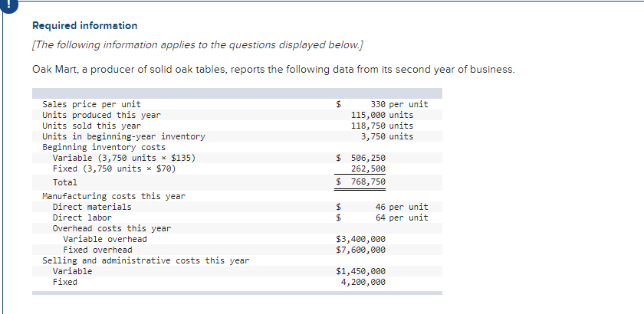Screen dimensions: 644x314
Task: Click the '$ 506,250' amount
Action: point(361,158)
